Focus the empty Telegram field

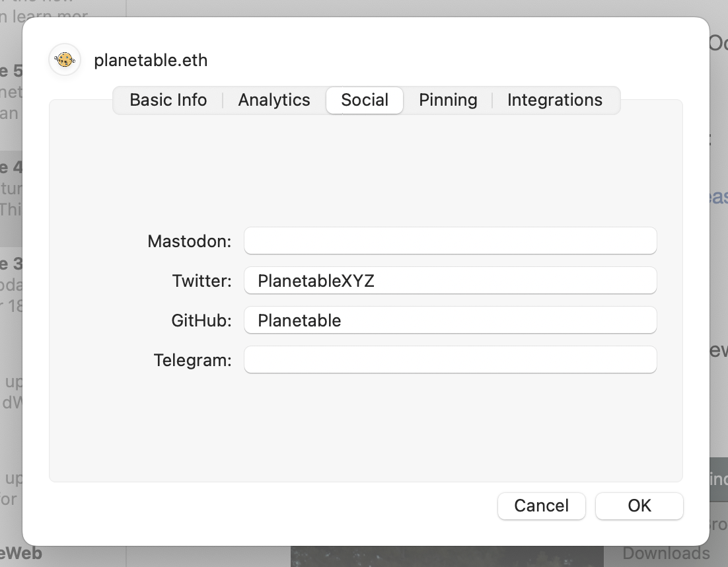tap(450, 360)
